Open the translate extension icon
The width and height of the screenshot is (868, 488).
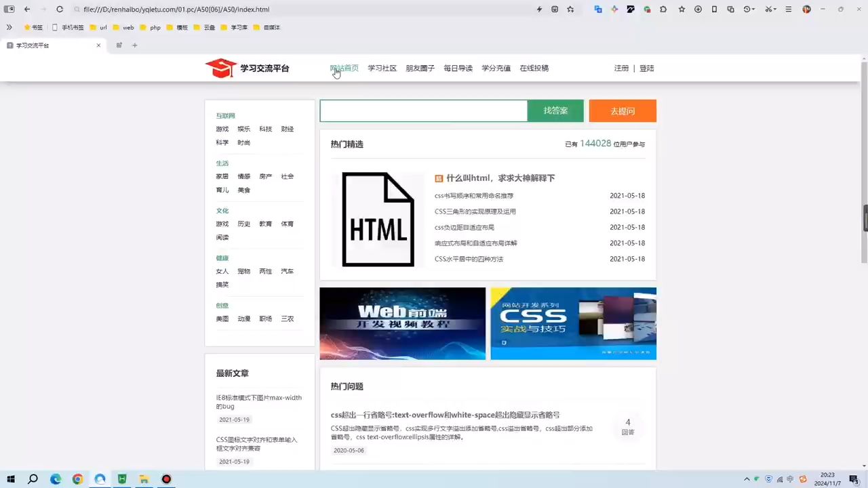(x=598, y=9)
